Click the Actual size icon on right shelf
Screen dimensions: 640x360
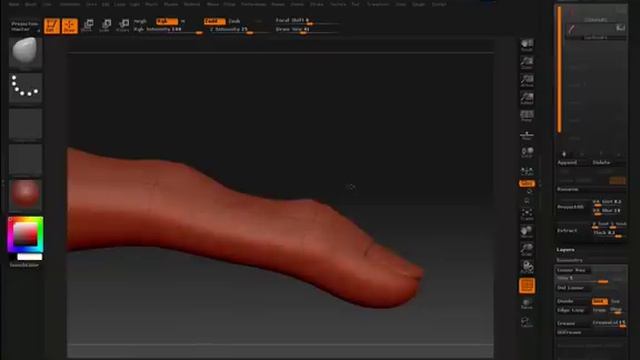click(x=527, y=80)
